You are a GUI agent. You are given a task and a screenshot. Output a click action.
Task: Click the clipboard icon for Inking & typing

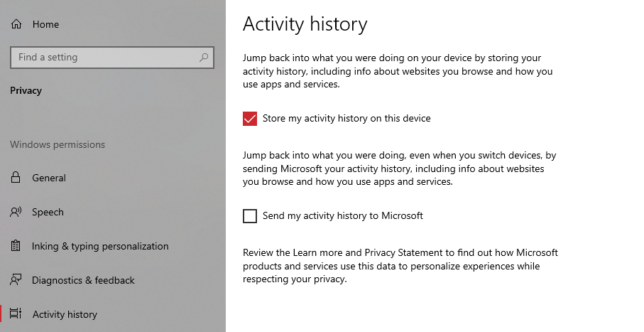coord(16,246)
